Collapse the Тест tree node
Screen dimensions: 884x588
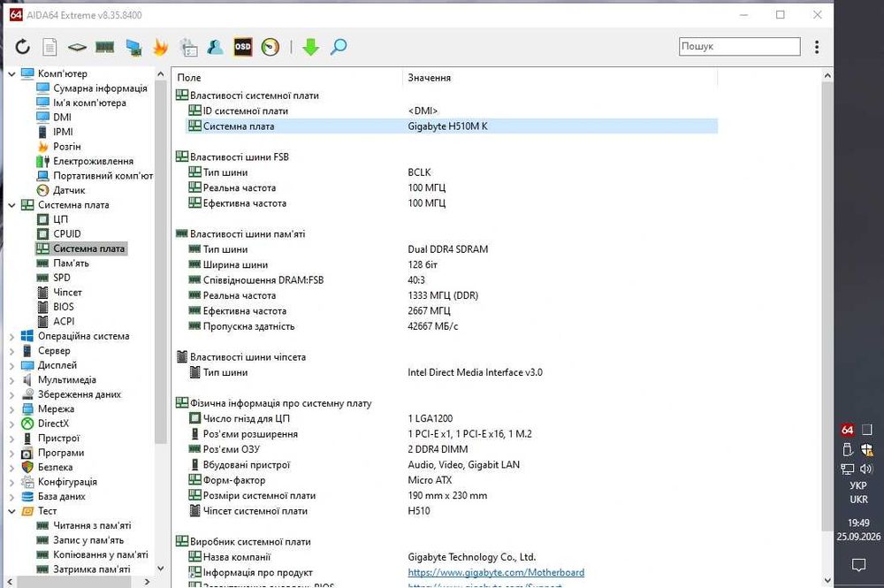point(11,511)
